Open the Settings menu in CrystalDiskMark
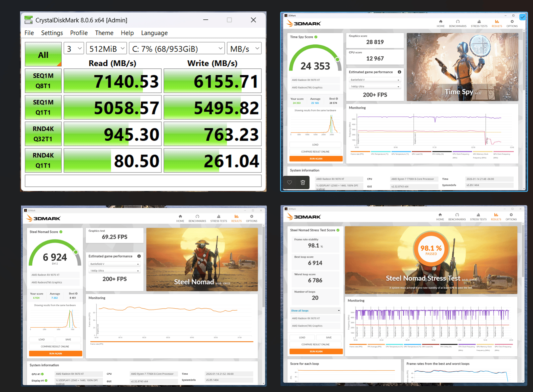This screenshot has height=392, width=533. tap(52, 33)
